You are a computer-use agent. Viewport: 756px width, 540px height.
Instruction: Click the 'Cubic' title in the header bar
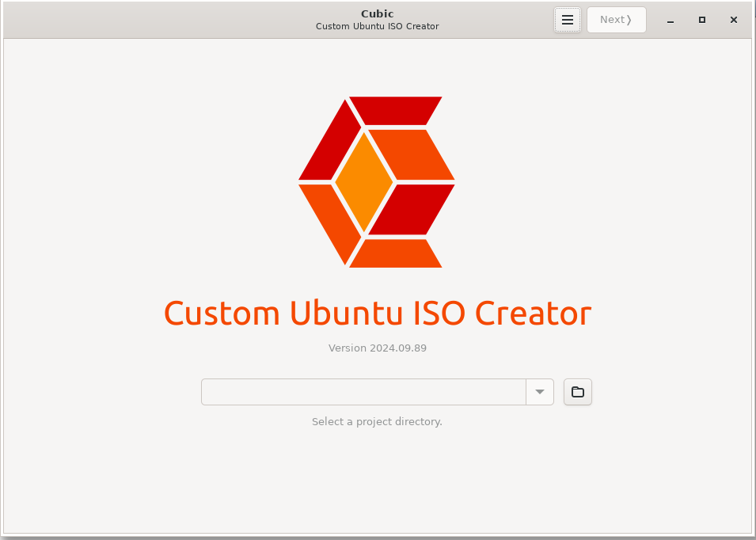tap(378, 13)
